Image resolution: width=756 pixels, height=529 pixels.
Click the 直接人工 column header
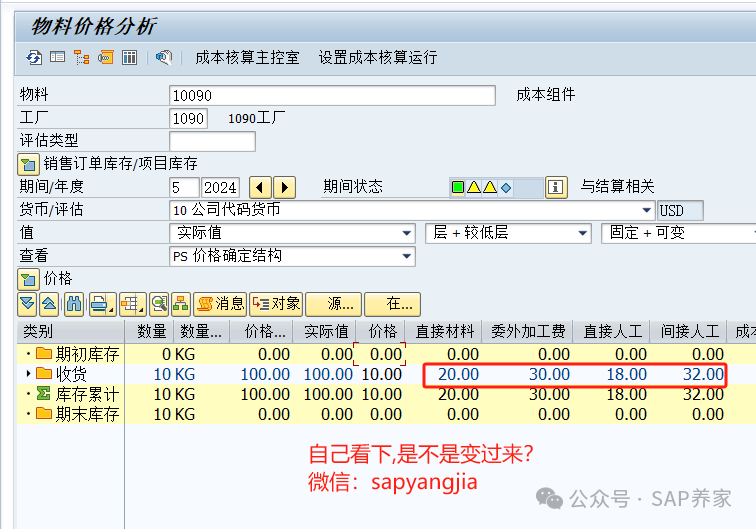click(611, 331)
